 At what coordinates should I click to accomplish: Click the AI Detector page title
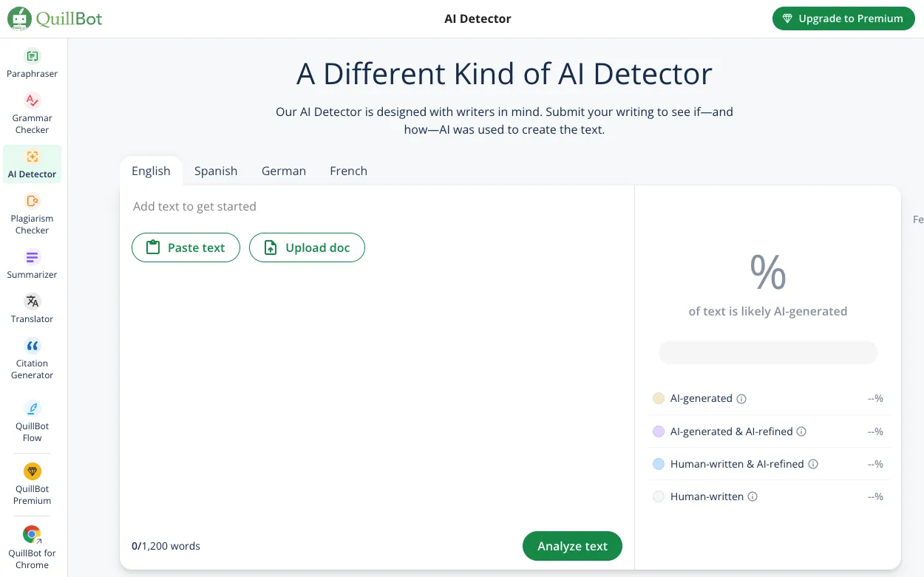(x=478, y=18)
